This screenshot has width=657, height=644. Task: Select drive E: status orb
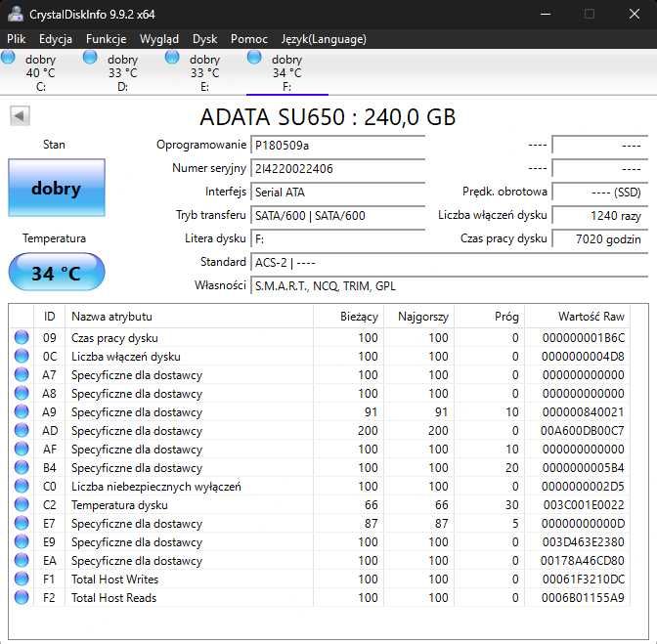click(172, 58)
